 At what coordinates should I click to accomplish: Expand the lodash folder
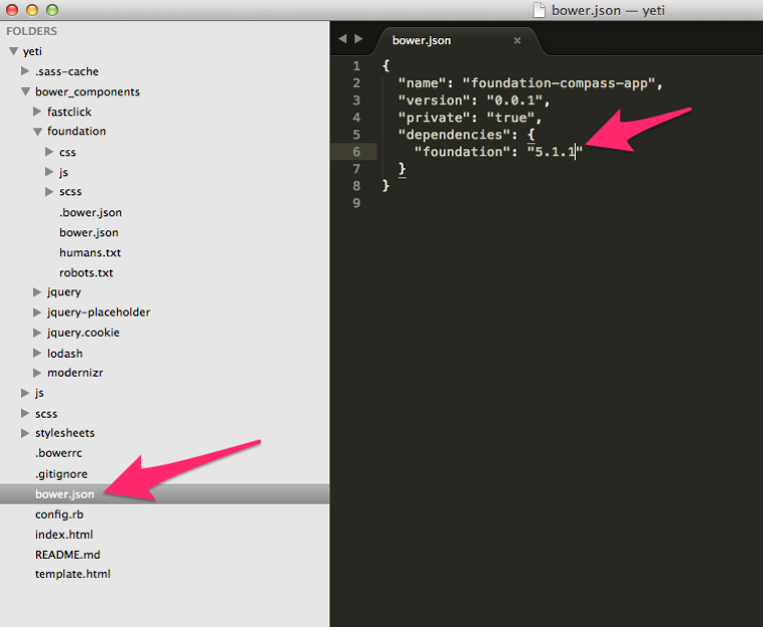pyautogui.click(x=37, y=353)
